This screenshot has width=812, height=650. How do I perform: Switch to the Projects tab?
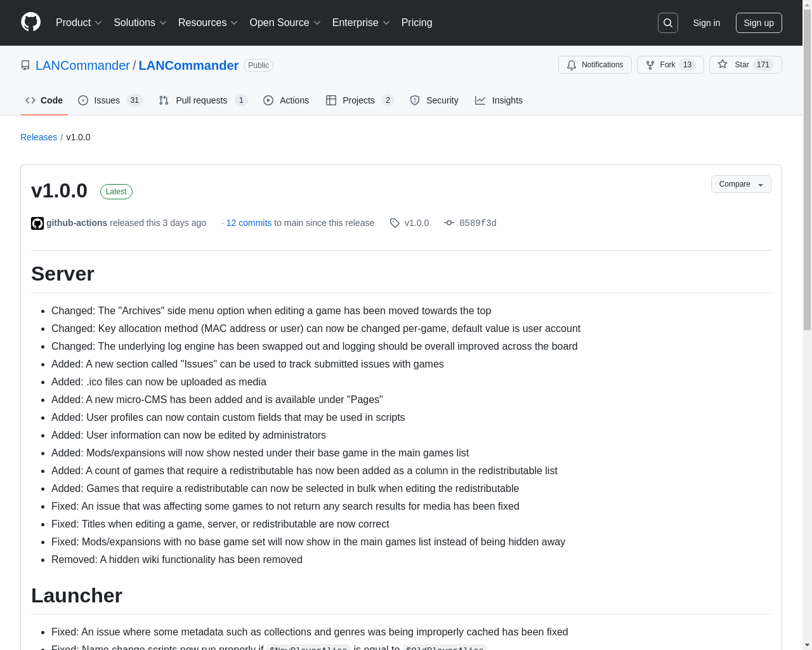click(x=360, y=100)
